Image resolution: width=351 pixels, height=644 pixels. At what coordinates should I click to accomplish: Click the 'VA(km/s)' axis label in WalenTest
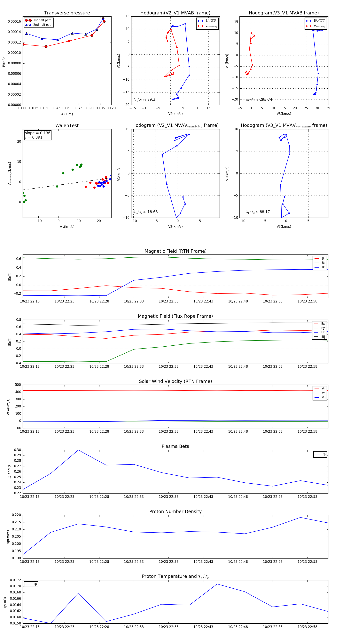pyautogui.click(x=67, y=227)
